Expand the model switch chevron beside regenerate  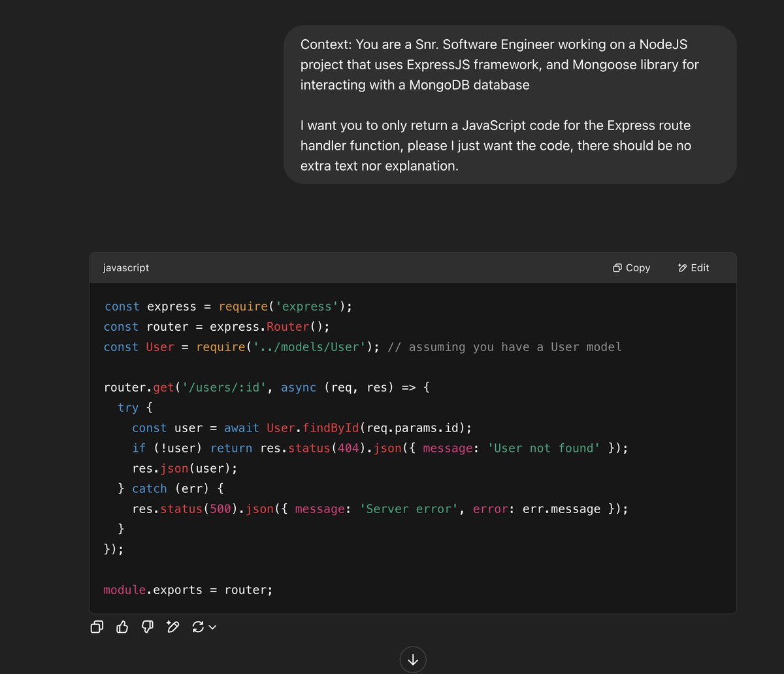click(x=212, y=628)
